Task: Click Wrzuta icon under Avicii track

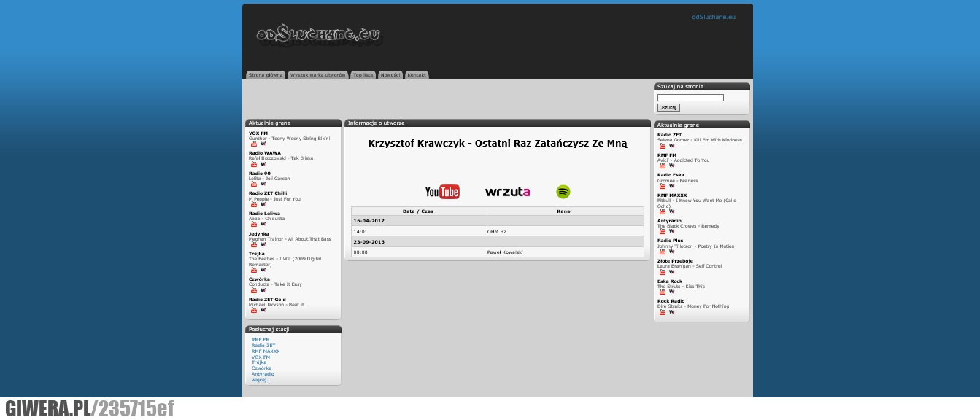Action: pyautogui.click(x=672, y=166)
